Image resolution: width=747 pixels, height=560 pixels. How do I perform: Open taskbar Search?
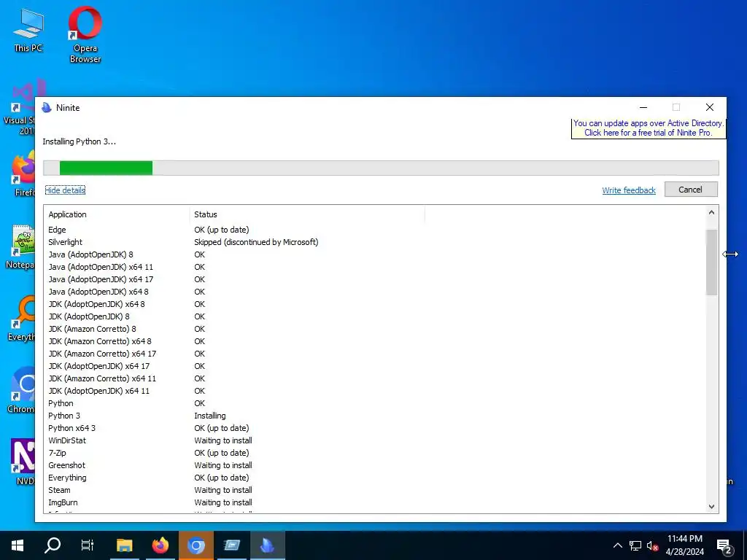point(53,545)
